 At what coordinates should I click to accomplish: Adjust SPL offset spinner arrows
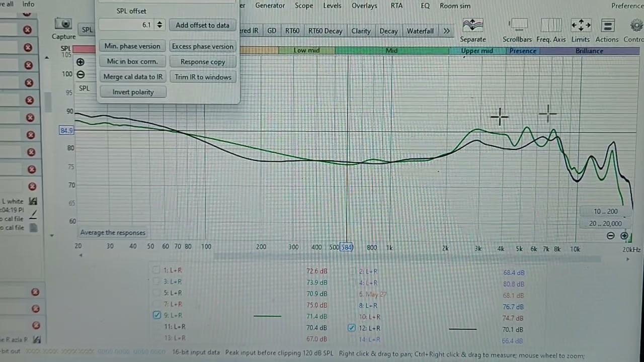click(159, 25)
